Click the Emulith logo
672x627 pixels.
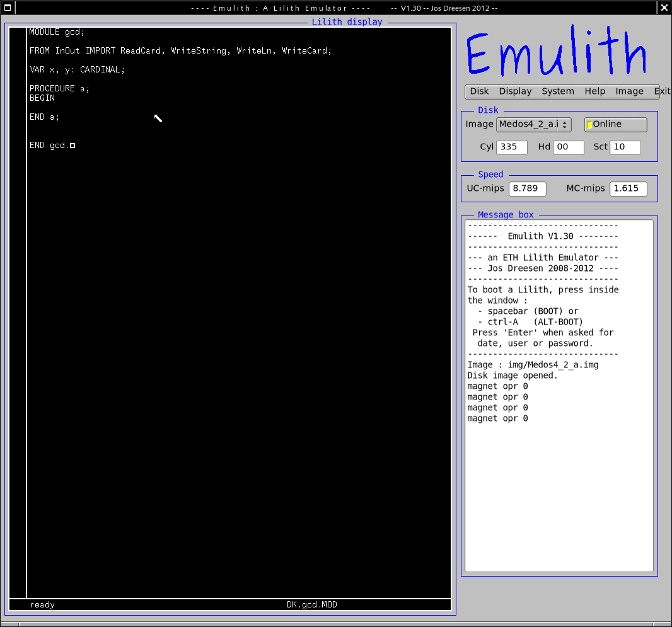click(x=556, y=52)
